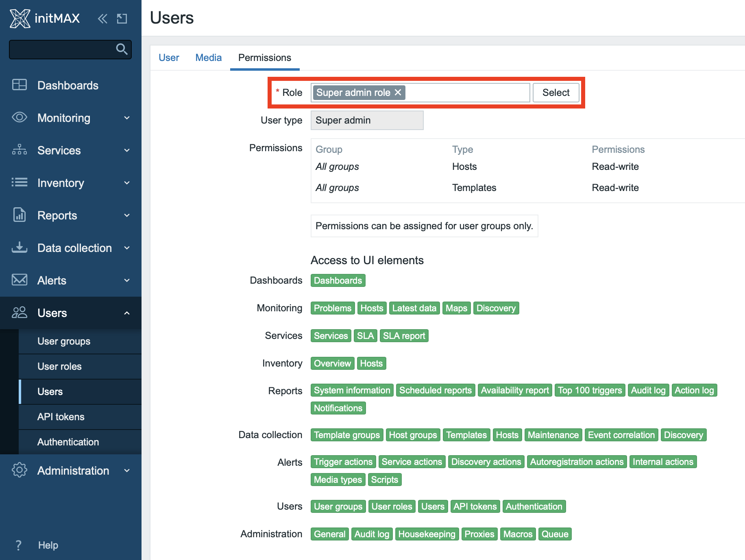Viewport: 745px width, 560px height.
Task: Switch to the User tab
Action: tap(169, 58)
